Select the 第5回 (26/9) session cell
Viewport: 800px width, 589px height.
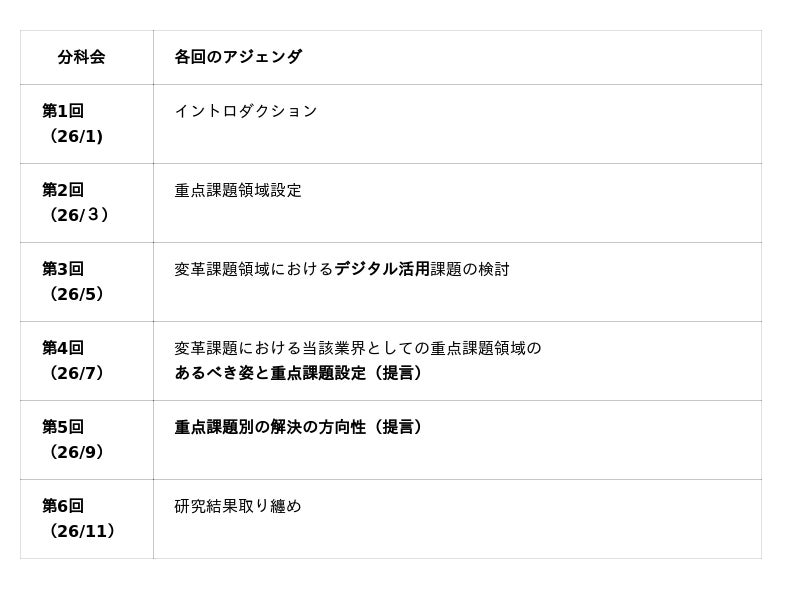click(x=86, y=439)
